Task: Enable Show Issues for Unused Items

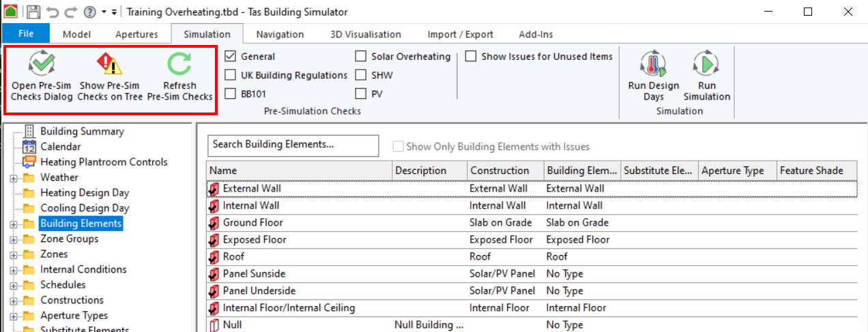Action: (x=471, y=57)
